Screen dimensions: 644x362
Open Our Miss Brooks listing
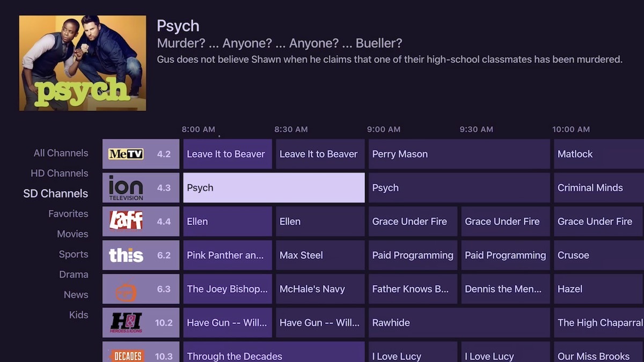[x=599, y=352]
